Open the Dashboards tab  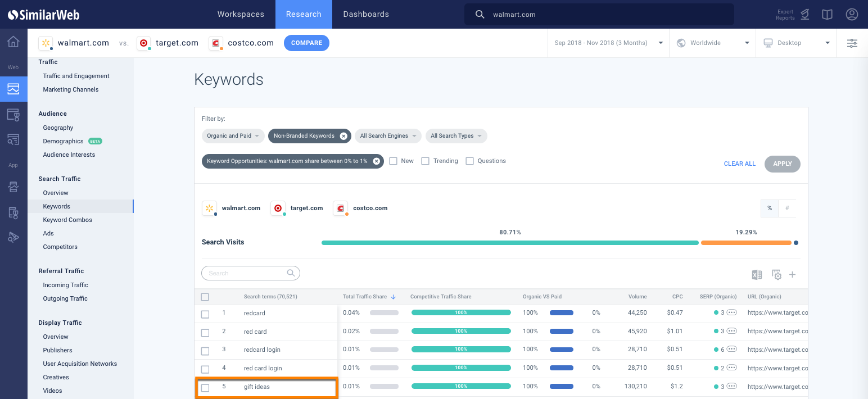366,14
